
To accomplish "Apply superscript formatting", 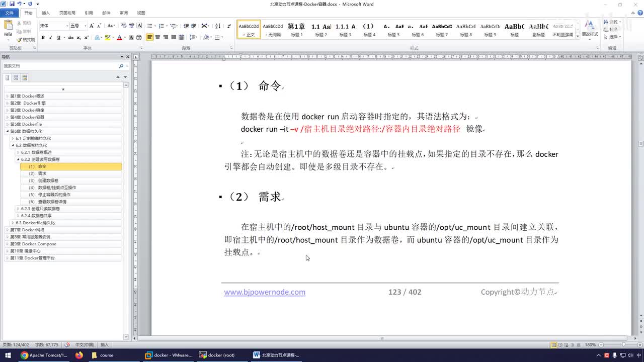I will pyautogui.click(x=87, y=38).
